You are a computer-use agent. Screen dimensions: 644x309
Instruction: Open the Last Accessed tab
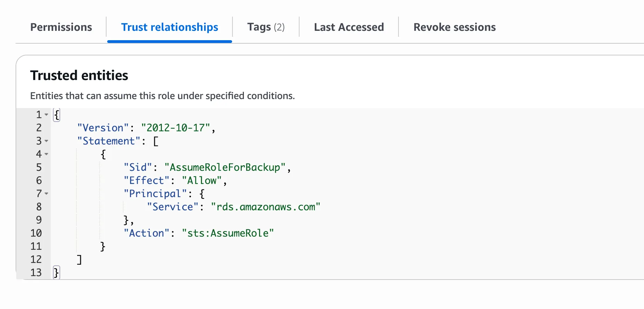click(x=349, y=27)
